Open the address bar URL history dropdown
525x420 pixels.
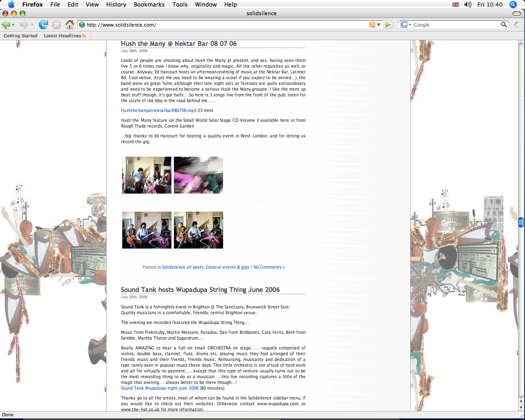point(379,25)
